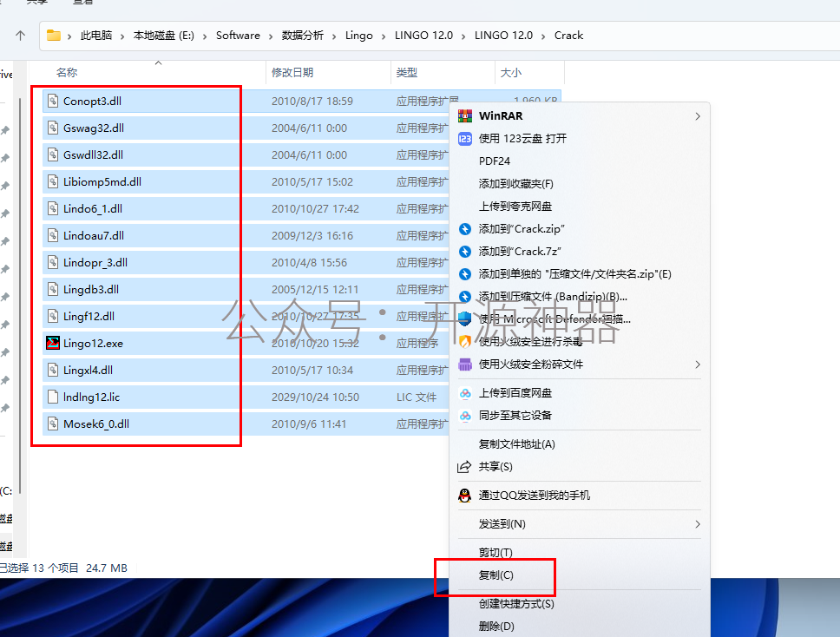
Task: Go to Crack breadcrumb folder
Action: pyautogui.click(x=568, y=36)
